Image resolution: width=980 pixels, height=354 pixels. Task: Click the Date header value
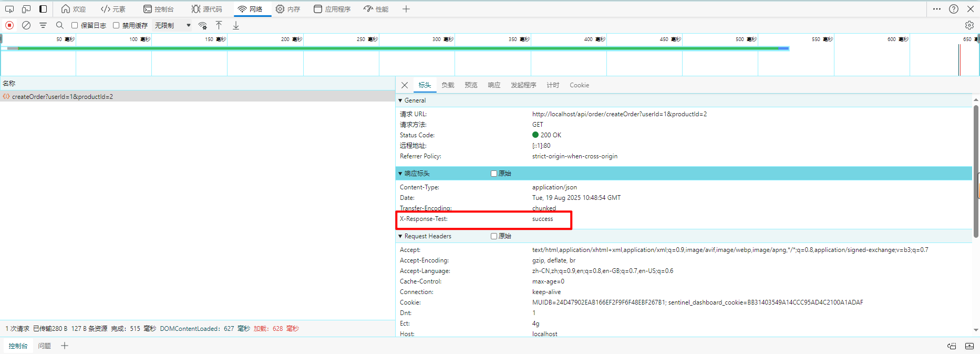tap(576, 198)
